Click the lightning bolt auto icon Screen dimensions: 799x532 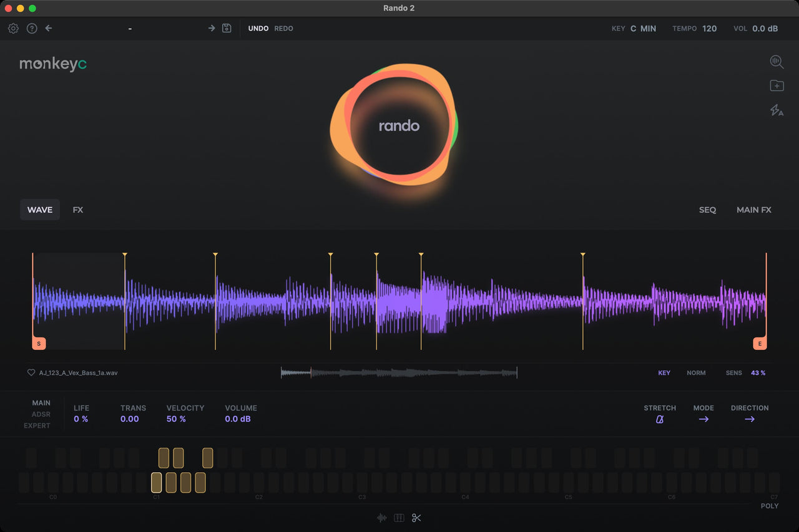[777, 110]
